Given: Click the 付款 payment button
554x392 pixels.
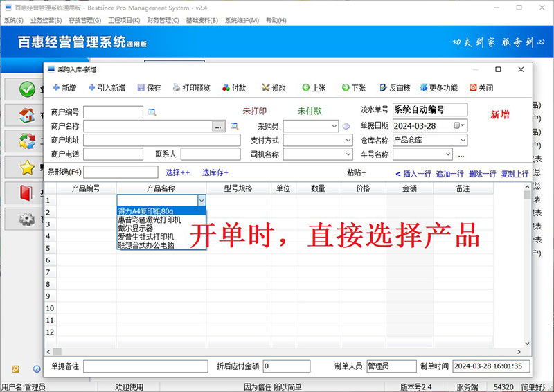Looking at the screenshot, I should [x=234, y=88].
